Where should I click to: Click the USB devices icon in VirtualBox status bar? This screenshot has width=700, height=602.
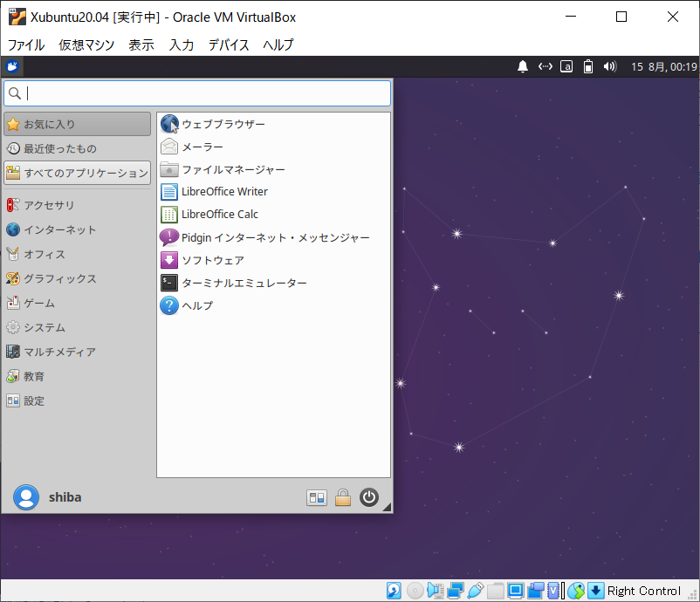click(476, 591)
